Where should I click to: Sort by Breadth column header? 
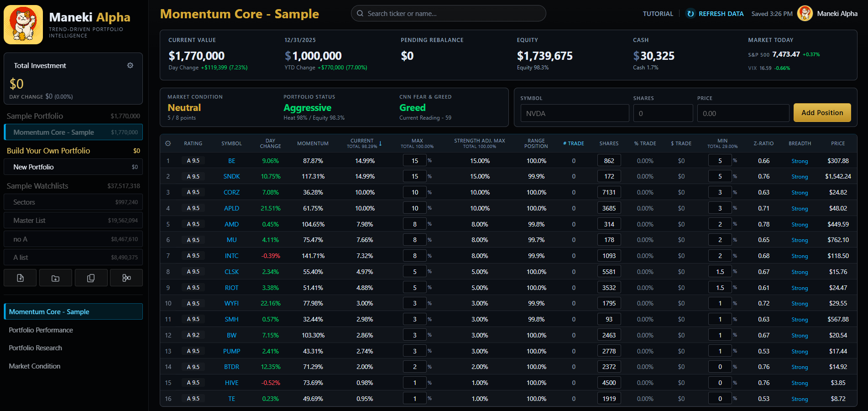click(800, 143)
